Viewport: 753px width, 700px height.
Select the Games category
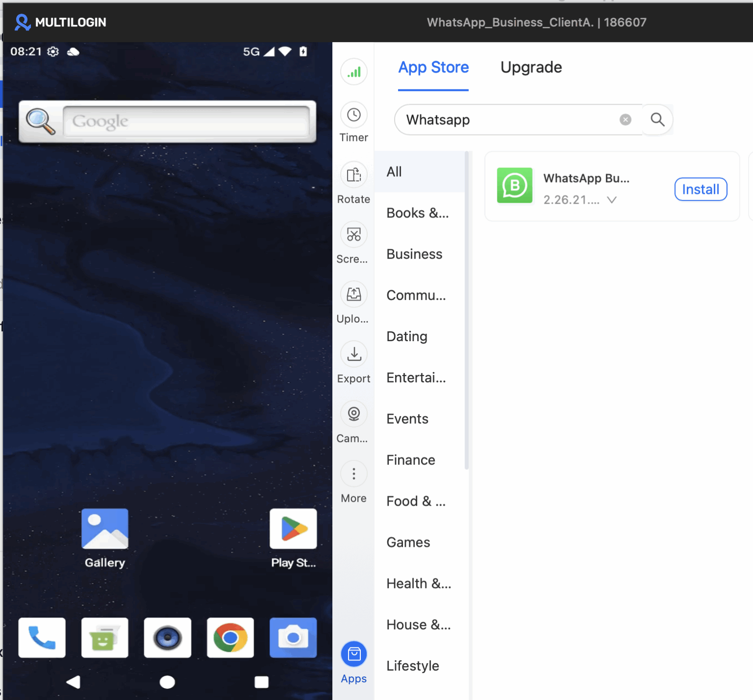[x=419, y=543]
